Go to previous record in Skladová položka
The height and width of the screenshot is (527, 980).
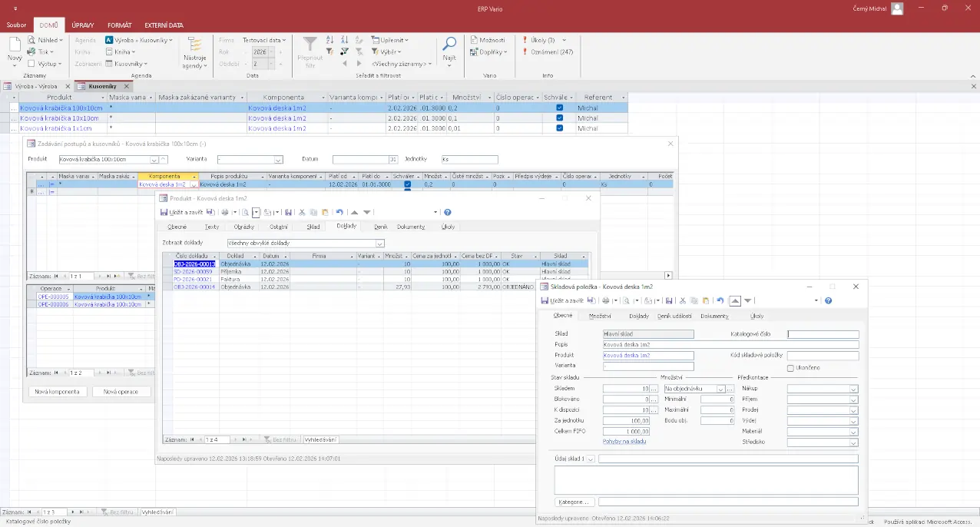tap(734, 300)
